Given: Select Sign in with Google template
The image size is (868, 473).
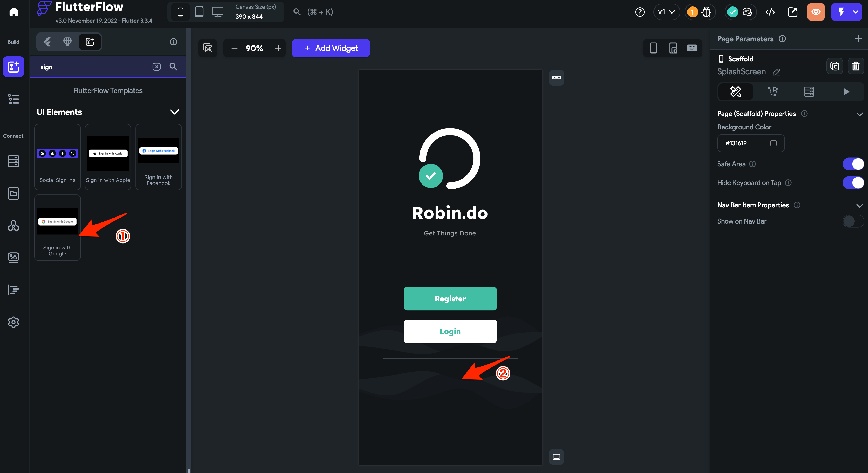Looking at the screenshot, I should [x=57, y=227].
